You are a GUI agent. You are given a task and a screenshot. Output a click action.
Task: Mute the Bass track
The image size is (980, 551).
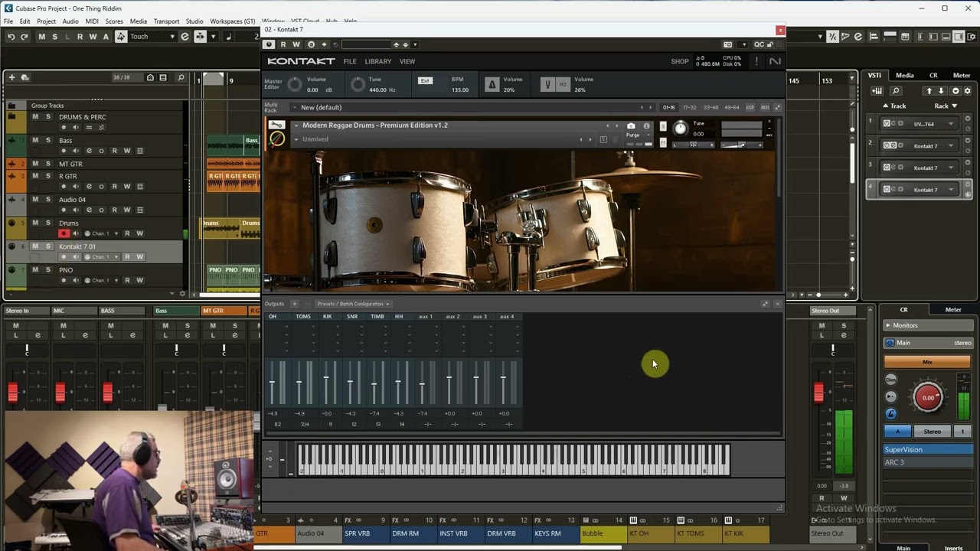pos(34,140)
